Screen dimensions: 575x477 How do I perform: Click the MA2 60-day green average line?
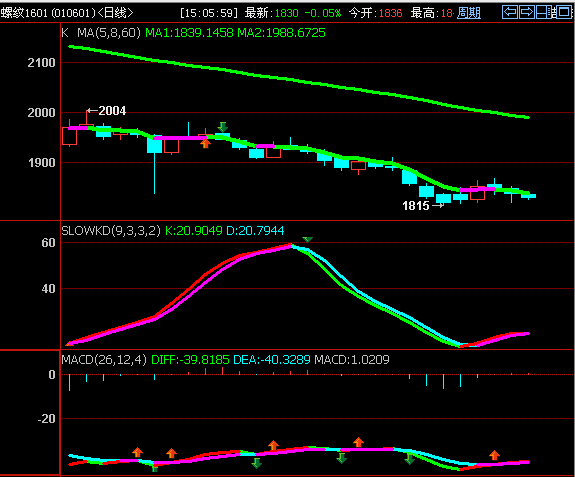pyautogui.click(x=299, y=81)
